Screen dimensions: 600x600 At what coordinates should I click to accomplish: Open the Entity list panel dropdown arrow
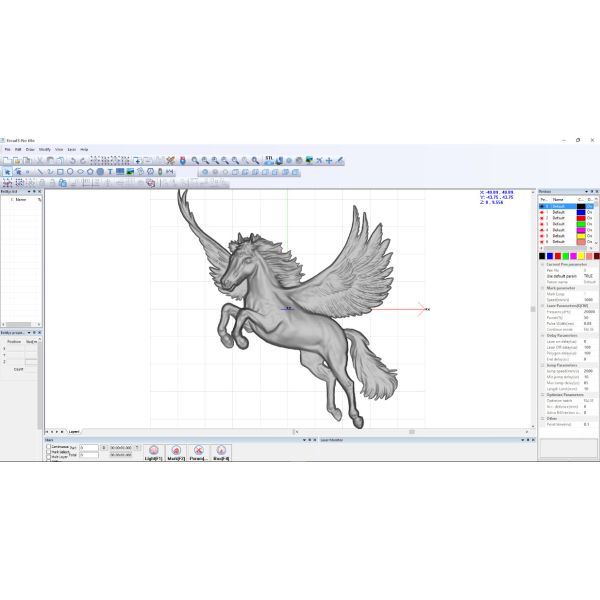29,191
